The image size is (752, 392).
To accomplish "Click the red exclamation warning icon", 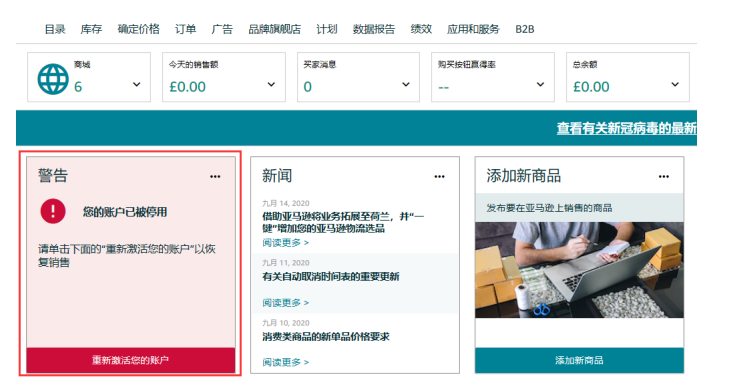I will pyautogui.click(x=53, y=211).
